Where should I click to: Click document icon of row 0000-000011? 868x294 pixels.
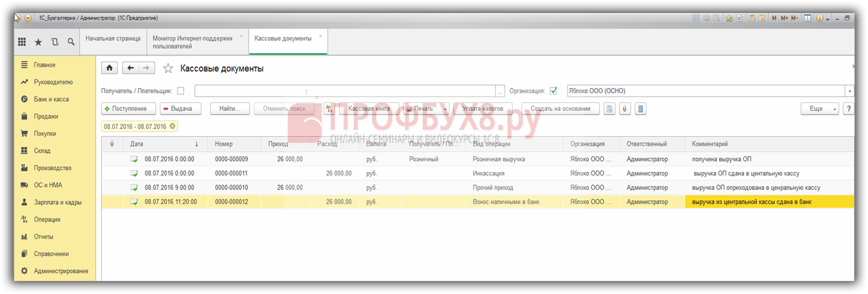(x=134, y=173)
